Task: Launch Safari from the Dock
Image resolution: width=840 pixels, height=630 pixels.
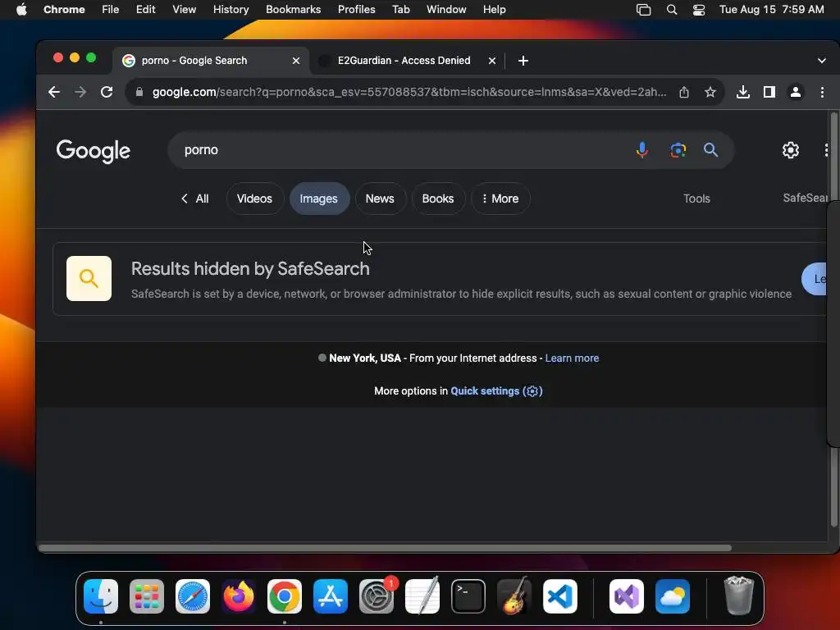Action: point(193,596)
